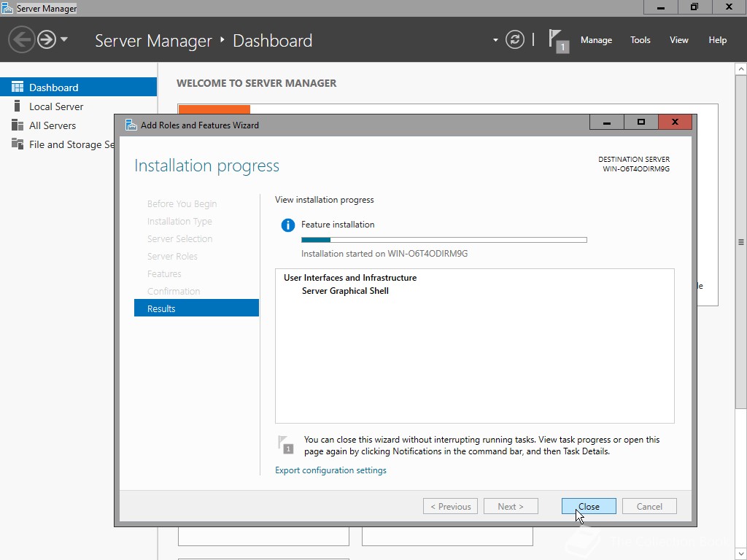
Task: Click the Next button in wizard
Action: pyautogui.click(x=511, y=506)
